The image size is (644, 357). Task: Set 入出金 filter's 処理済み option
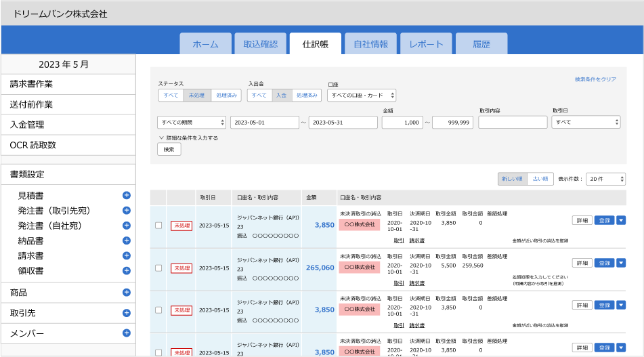[x=307, y=96]
